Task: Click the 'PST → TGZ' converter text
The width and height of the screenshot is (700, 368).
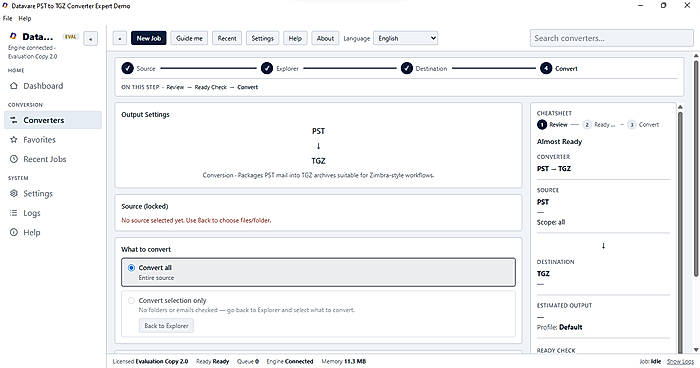Action: pyautogui.click(x=554, y=168)
